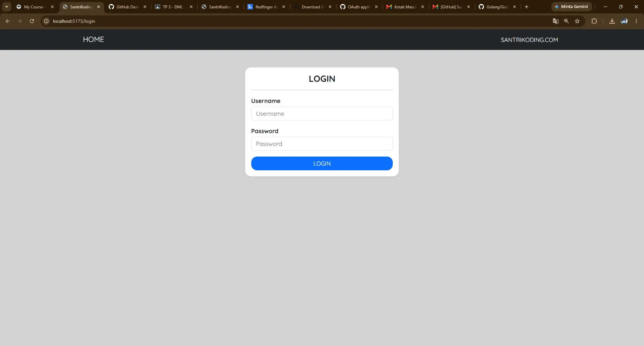The width and height of the screenshot is (644, 346).
Task: Click the blue LOGIN button
Action: click(x=322, y=164)
